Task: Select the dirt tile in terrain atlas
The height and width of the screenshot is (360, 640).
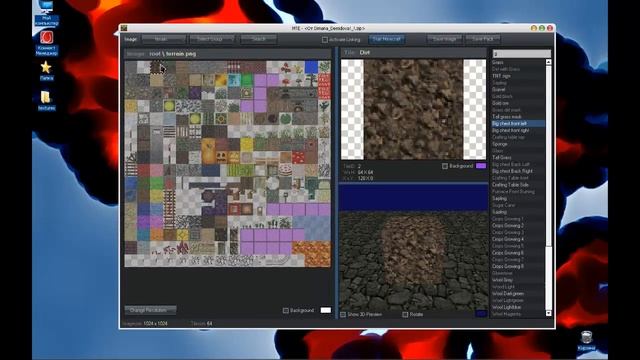Action: (156, 67)
